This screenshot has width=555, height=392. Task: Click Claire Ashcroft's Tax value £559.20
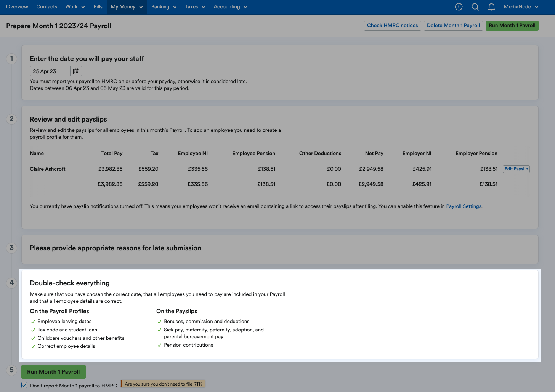(x=148, y=169)
